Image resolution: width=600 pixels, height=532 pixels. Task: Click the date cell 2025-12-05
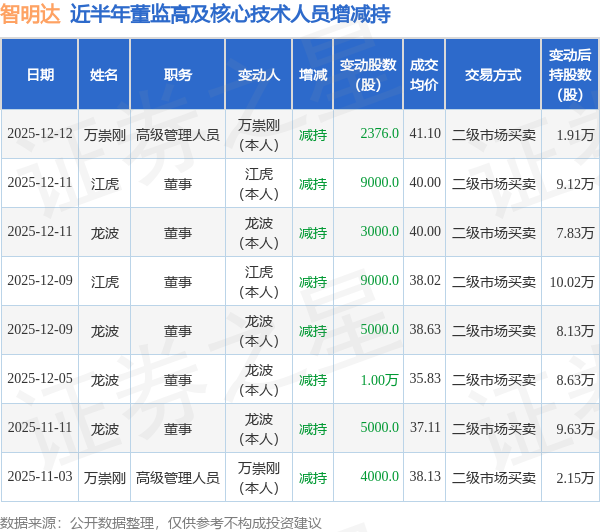tap(40, 379)
